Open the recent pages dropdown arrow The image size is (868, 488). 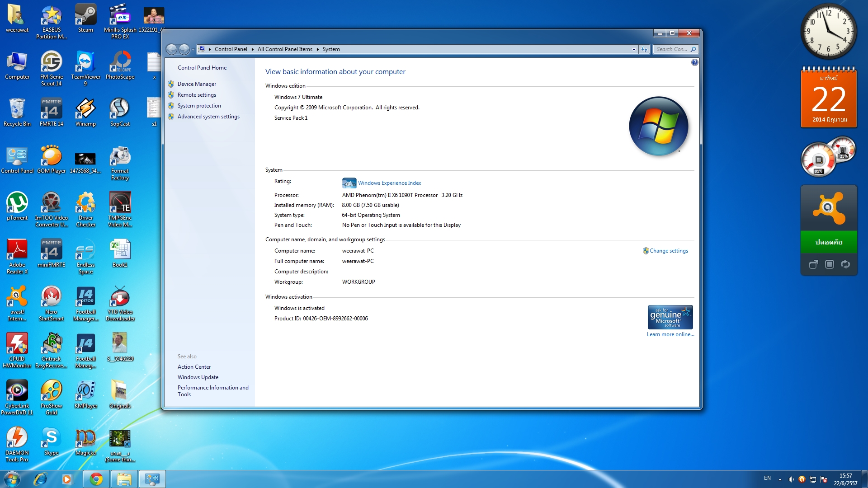pyautogui.click(x=193, y=49)
